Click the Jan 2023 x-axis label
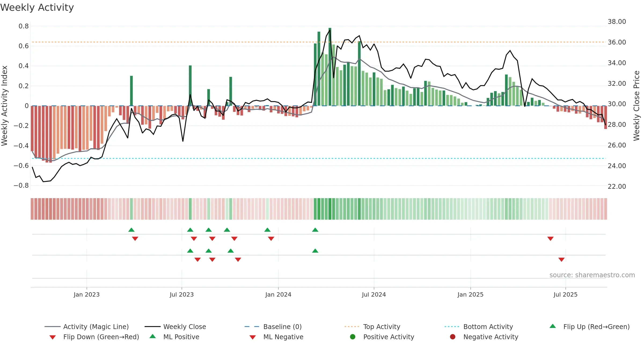Screen dimensions: 644x362 pyautogui.click(x=87, y=294)
